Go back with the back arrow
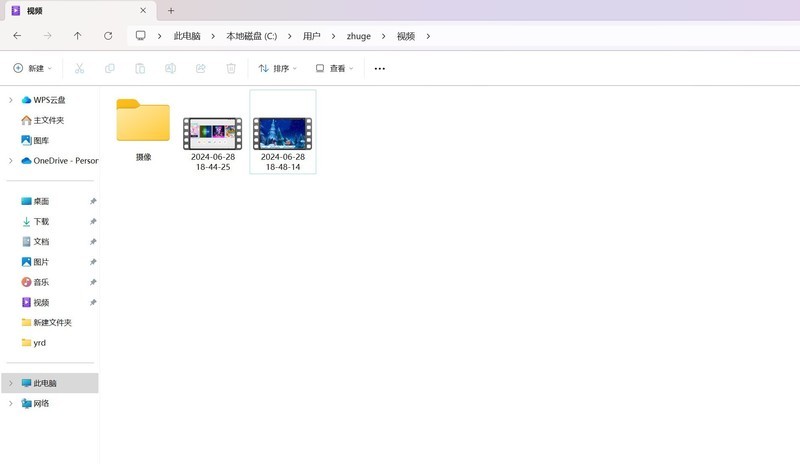 click(x=17, y=36)
